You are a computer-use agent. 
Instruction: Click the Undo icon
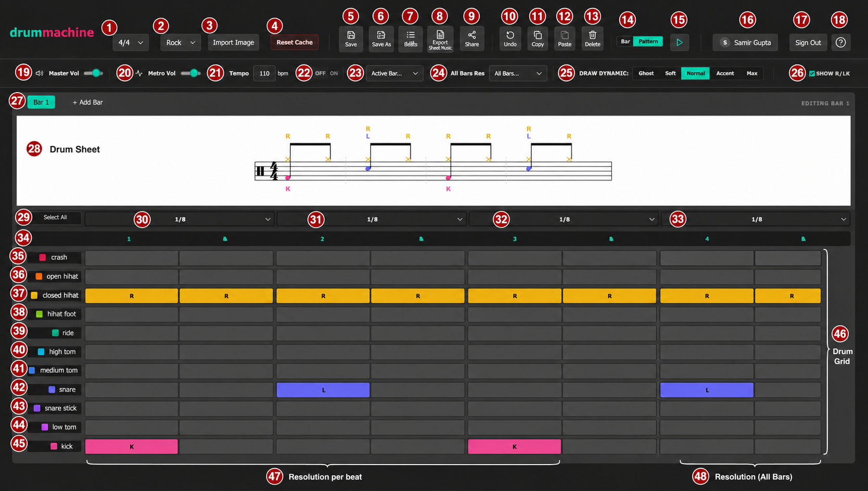[510, 35]
